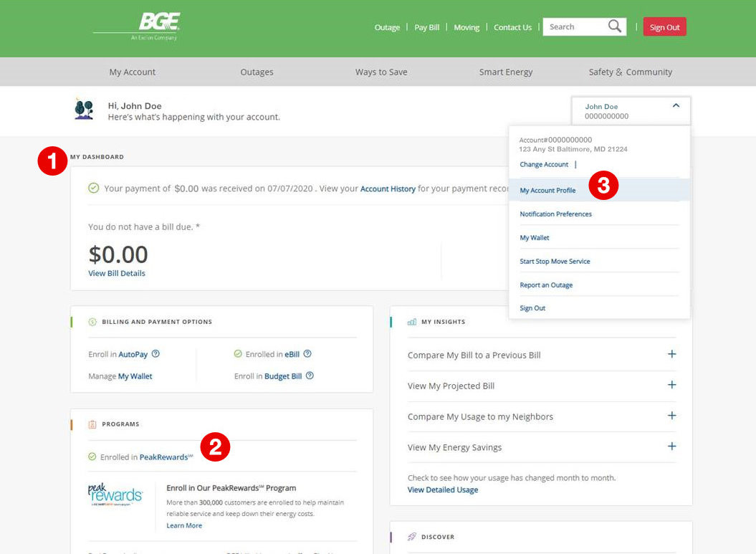Image resolution: width=756 pixels, height=554 pixels.
Task: Click the Discover section icon
Action: [412, 536]
